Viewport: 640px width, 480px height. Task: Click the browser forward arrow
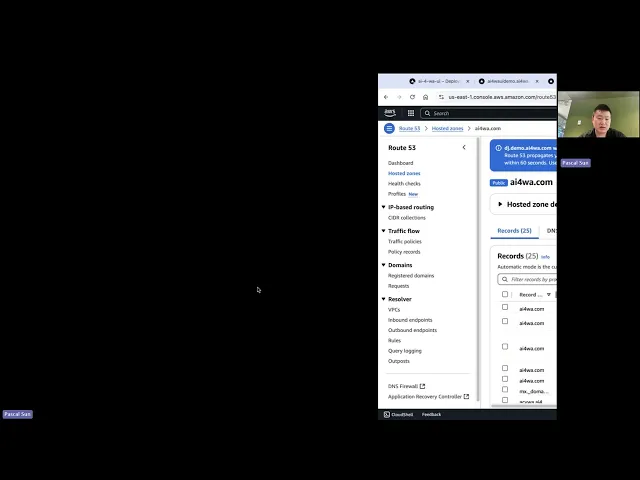[x=399, y=97]
